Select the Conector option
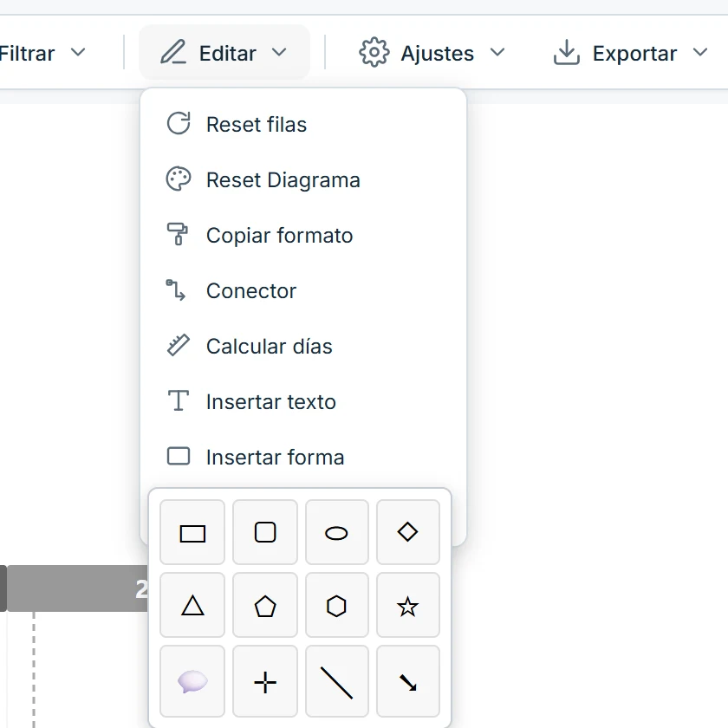The width and height of the screenshot is (728, 728). coord(302,290)
